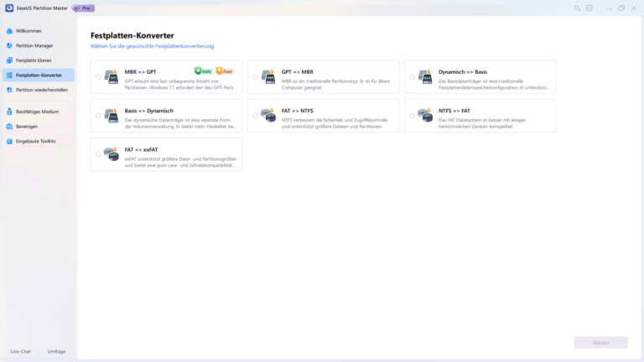Click the EaseUS Partition Master logo icon

9,8
